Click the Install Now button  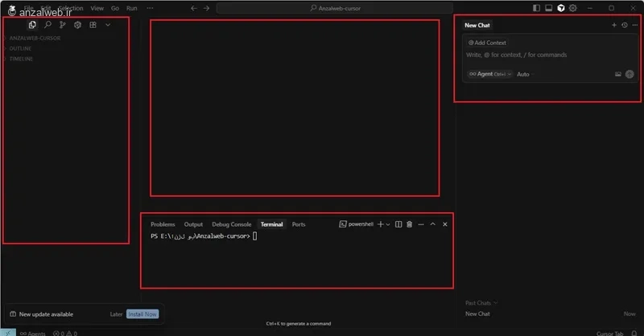142,314
